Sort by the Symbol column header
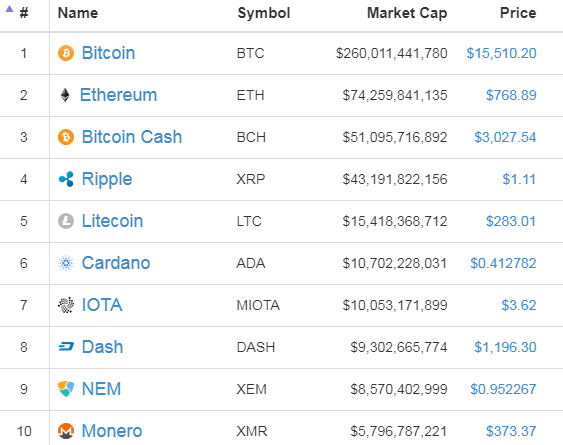 264,13
